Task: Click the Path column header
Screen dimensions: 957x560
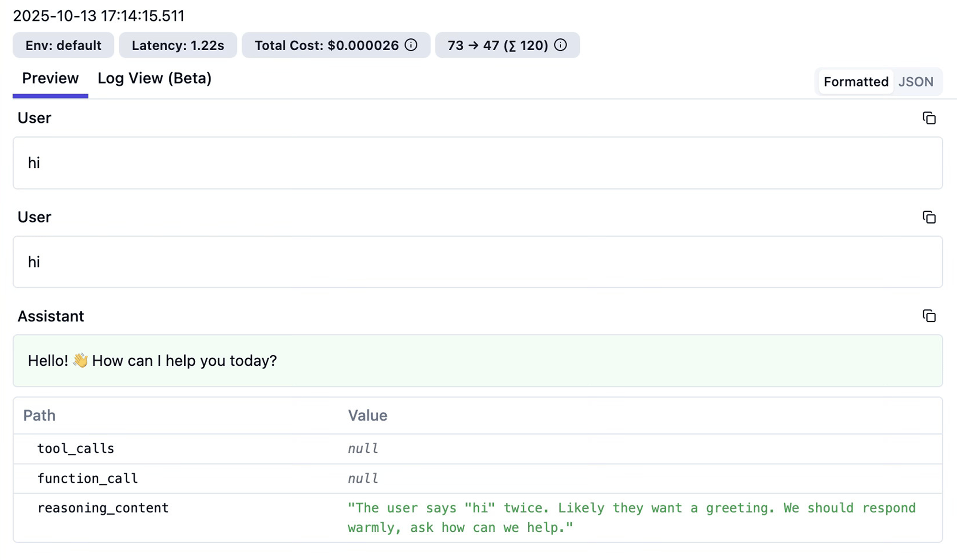Action: (x=39, y=415)
